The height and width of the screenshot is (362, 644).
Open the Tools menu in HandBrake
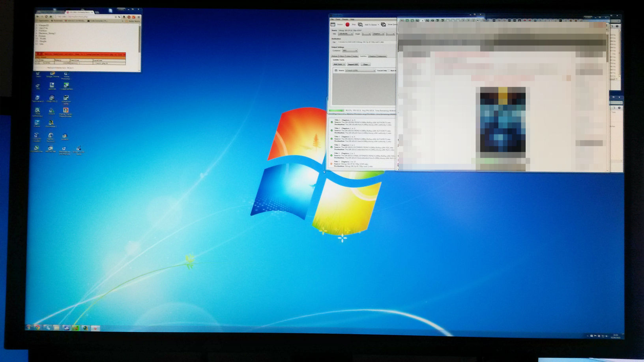338,19
